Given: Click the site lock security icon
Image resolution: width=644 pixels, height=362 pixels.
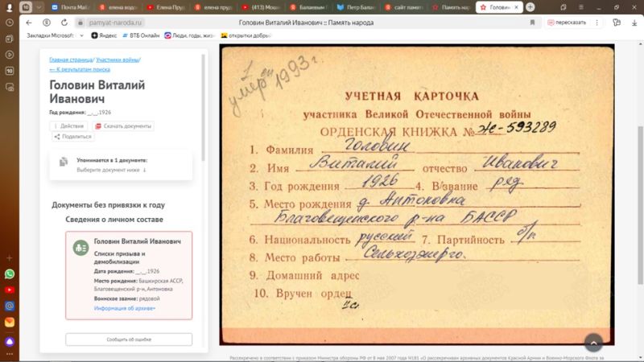Looking at the screenshot, I should (x=80, y=23).
